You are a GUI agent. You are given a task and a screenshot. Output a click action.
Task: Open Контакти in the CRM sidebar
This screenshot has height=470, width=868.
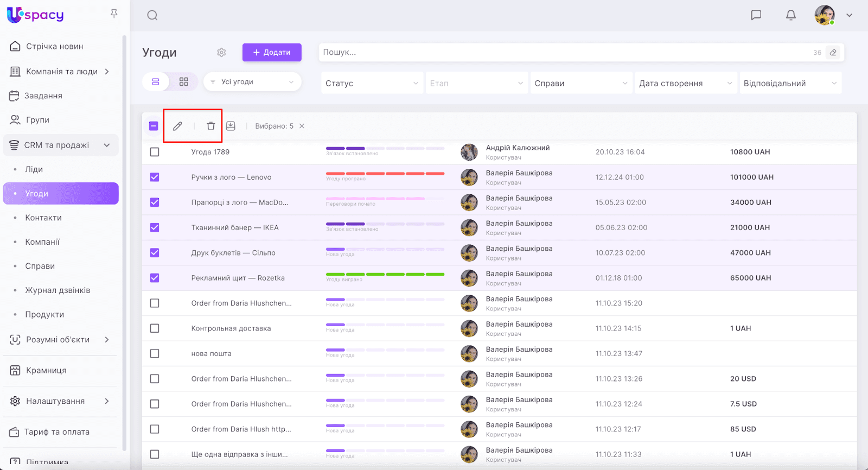click(43, 218)
